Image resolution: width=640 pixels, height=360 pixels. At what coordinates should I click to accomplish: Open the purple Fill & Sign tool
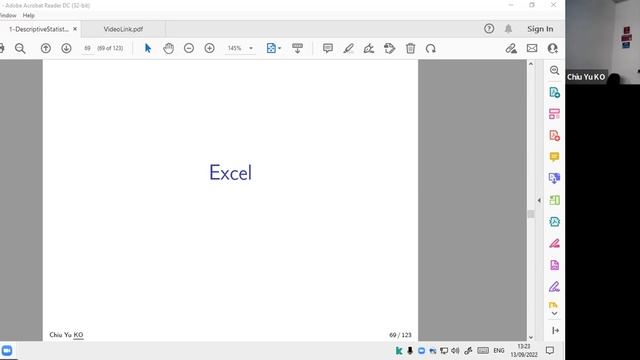click(x=554, y=287)
